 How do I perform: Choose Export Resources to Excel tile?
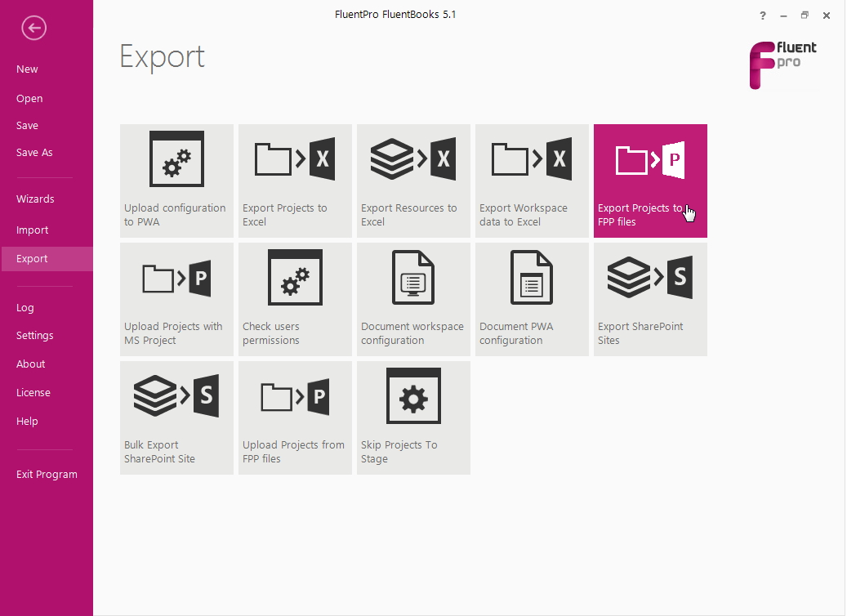tap(413, 181)
